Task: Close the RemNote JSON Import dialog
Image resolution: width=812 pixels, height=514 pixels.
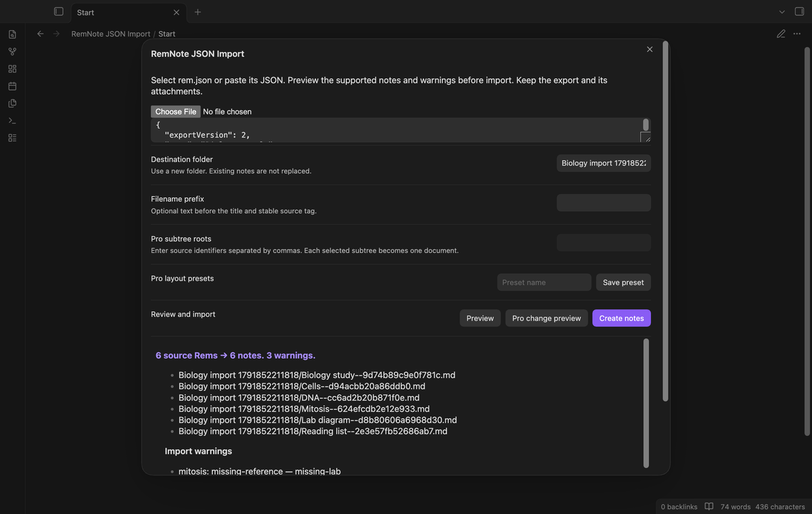Action: tap(650, 49)
